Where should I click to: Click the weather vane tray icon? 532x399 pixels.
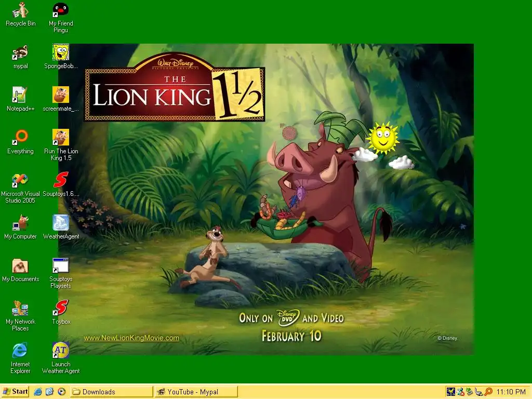point(450,392)
